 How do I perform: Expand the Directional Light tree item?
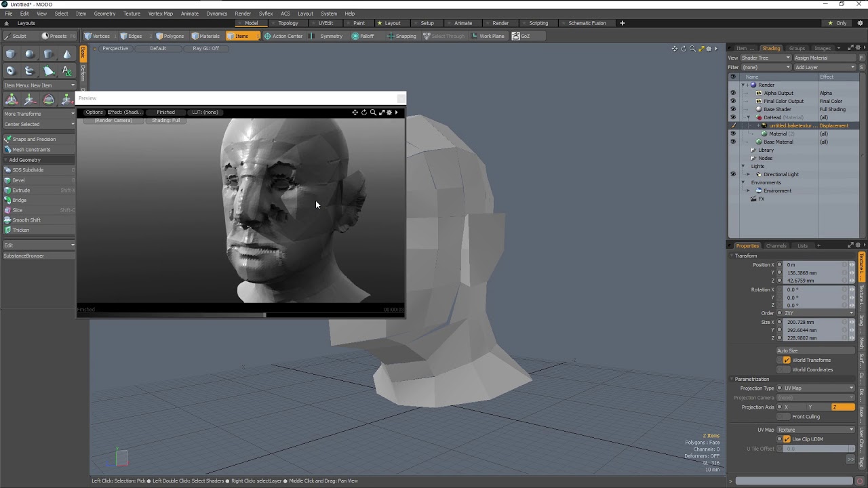[749, 174]
